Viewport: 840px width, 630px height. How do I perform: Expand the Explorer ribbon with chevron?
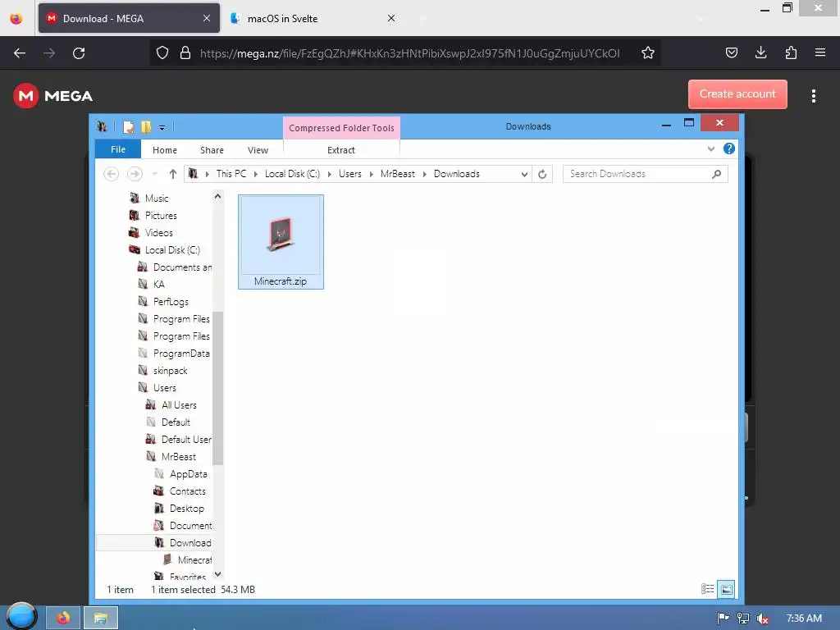(711, 149)
